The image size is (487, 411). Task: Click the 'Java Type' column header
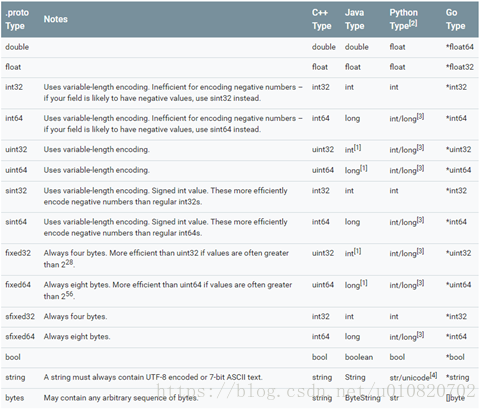pos(354,19)
